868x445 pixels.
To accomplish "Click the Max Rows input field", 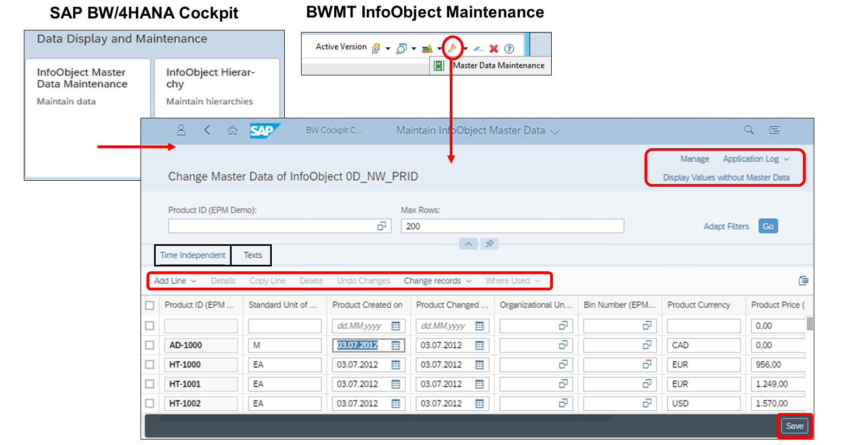I will click(512, 226).
